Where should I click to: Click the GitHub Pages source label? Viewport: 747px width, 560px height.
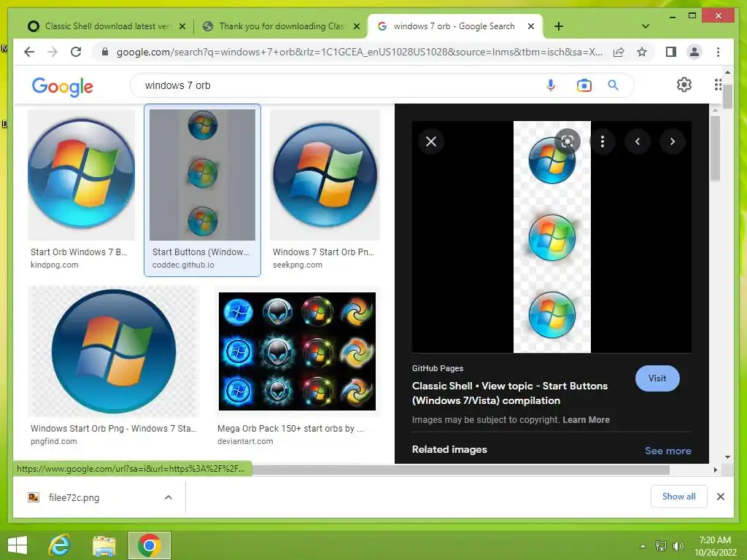pos(438,368)
